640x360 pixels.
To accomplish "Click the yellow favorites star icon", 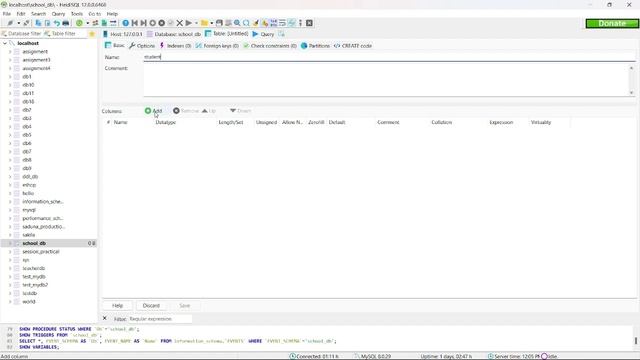I will pyautogui.click(x=92, y=34).
